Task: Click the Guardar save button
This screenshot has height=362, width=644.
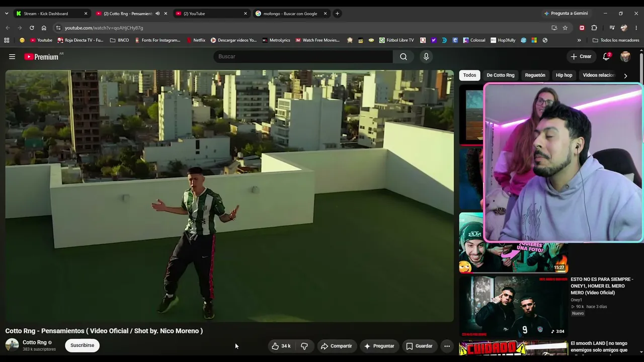Action: coord(419,346)
